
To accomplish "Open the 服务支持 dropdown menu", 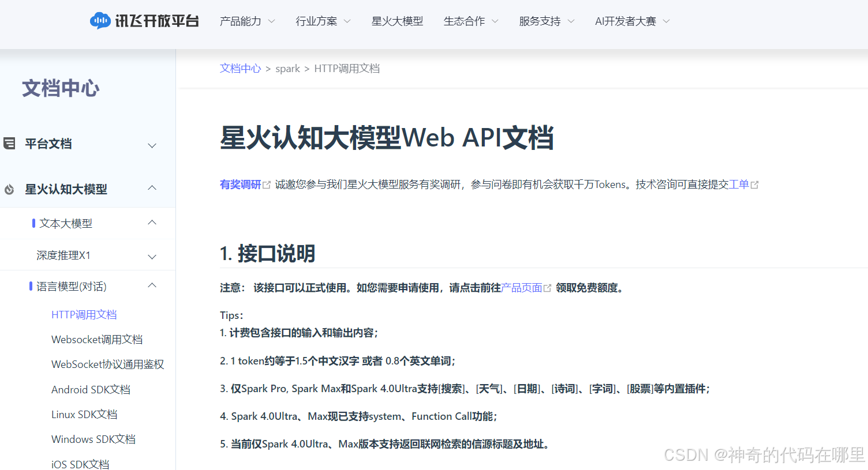I will (x=547, y=21).
